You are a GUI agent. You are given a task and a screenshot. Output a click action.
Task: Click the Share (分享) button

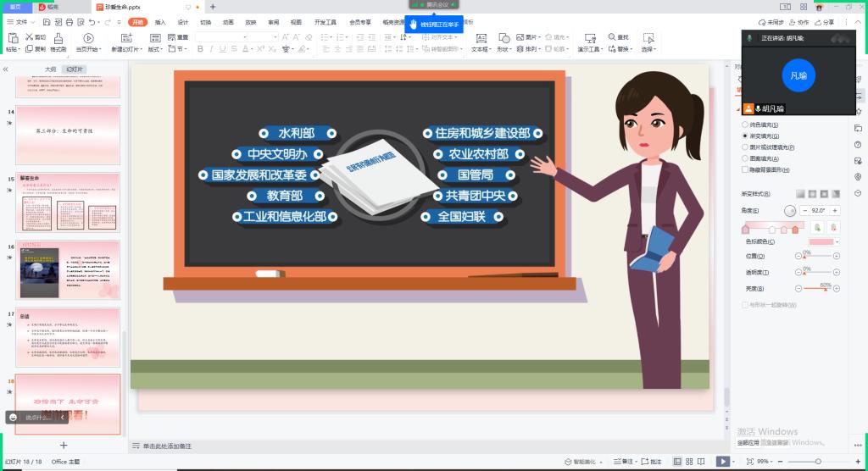click(823, 22)
